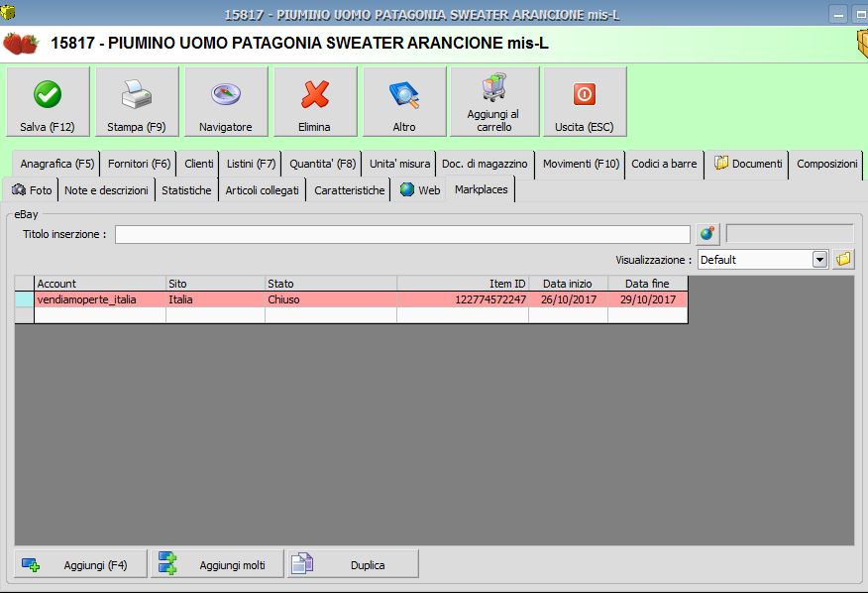Viewport: 868px width, 593px height.
Task: Select the vendiamoperte_italia account cell
Action: (x=100, y=299)
